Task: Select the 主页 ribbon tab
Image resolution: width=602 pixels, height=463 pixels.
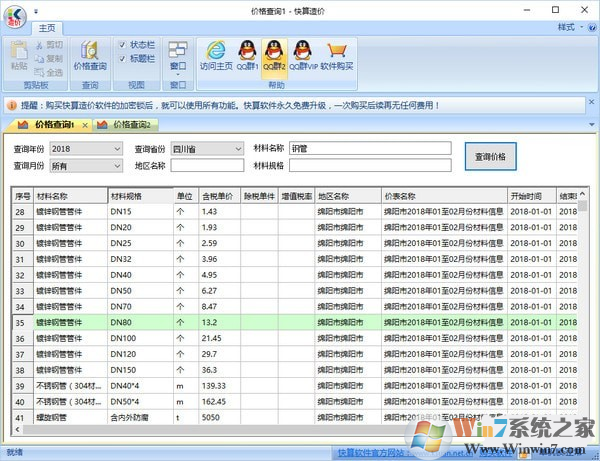Action: [x=47, y=27]
